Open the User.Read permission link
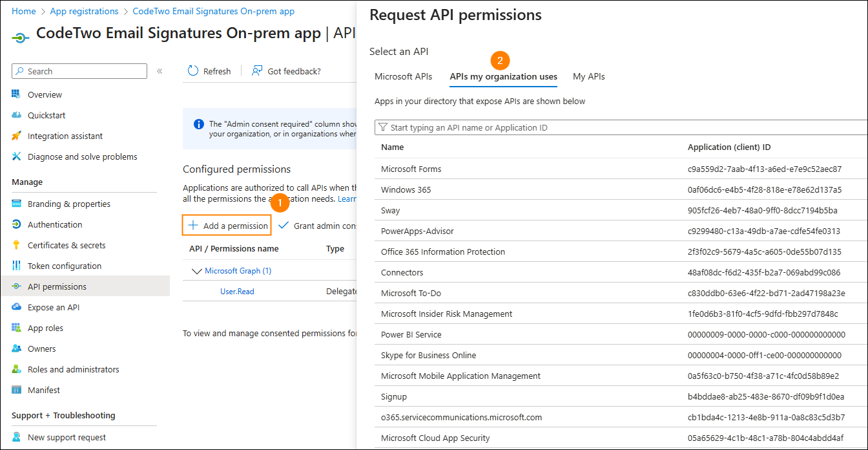The width and height of the screenshot is (868, 450). [237, 292]
